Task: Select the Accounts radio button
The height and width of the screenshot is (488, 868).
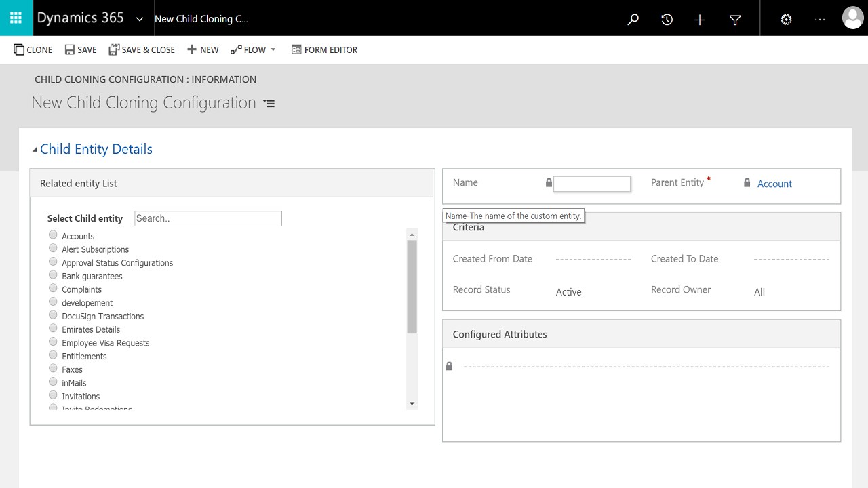Action: [x=53, y=235]
